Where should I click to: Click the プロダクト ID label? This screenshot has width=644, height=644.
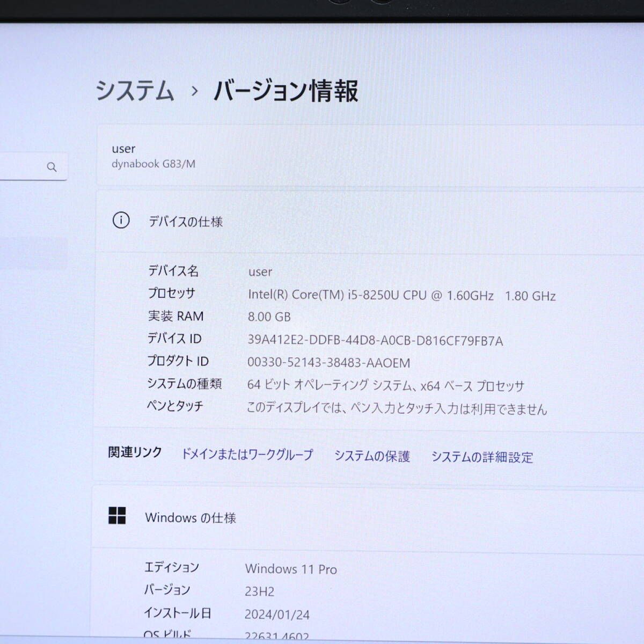pyautogui.click(x=178, y=361)
